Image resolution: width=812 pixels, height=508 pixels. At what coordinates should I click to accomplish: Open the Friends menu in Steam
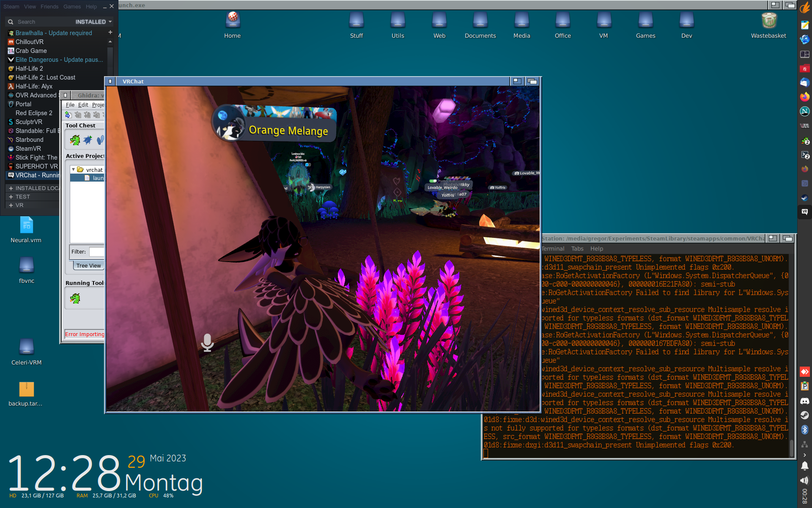click(x=49, y=6)
